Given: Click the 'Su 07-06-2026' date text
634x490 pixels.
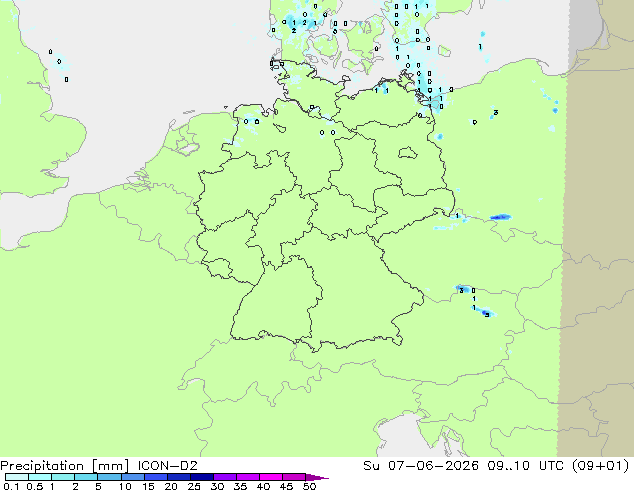Looking at the screenshot, I should (421, 466).
